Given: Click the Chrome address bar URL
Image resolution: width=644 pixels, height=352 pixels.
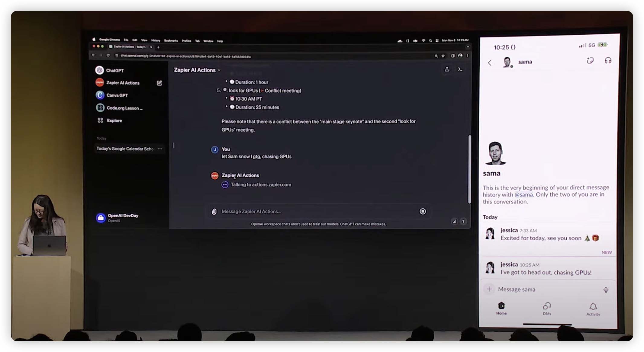Looking at the screenshot, I should click(x=185, y=56).
